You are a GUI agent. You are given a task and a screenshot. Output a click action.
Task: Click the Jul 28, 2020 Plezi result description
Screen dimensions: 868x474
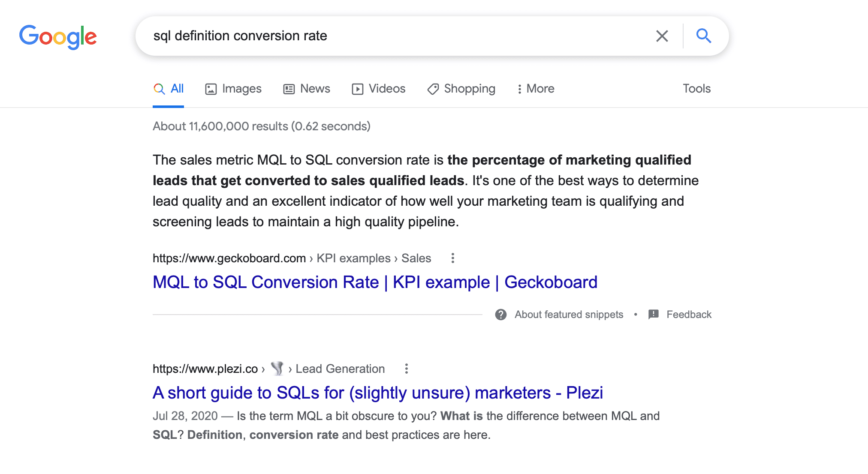[x=406, y=425]
